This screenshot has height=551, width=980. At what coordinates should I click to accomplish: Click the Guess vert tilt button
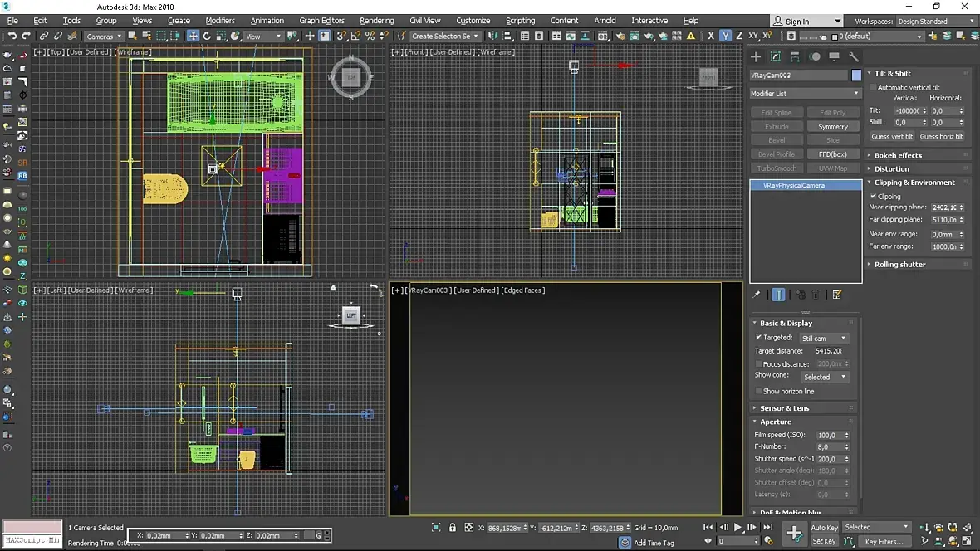891,137
